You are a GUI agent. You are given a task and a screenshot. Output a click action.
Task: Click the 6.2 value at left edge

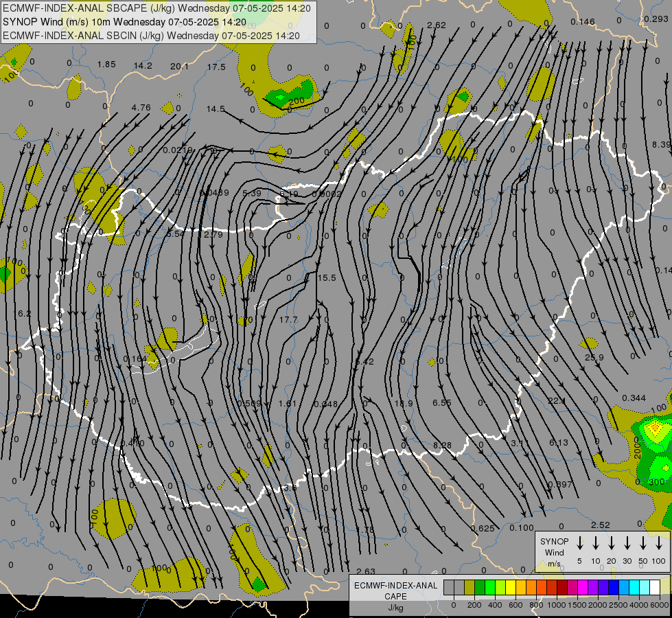25,314
